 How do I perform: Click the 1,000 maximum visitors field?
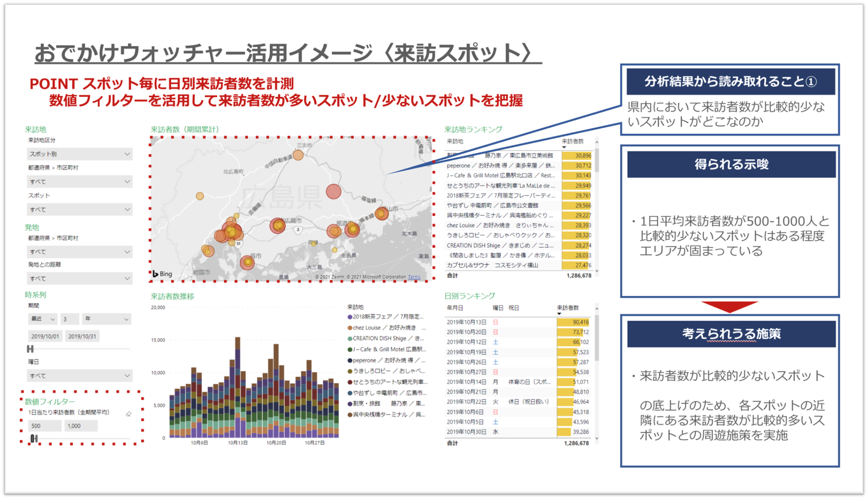pyautogui.click(x=80, y=426)
